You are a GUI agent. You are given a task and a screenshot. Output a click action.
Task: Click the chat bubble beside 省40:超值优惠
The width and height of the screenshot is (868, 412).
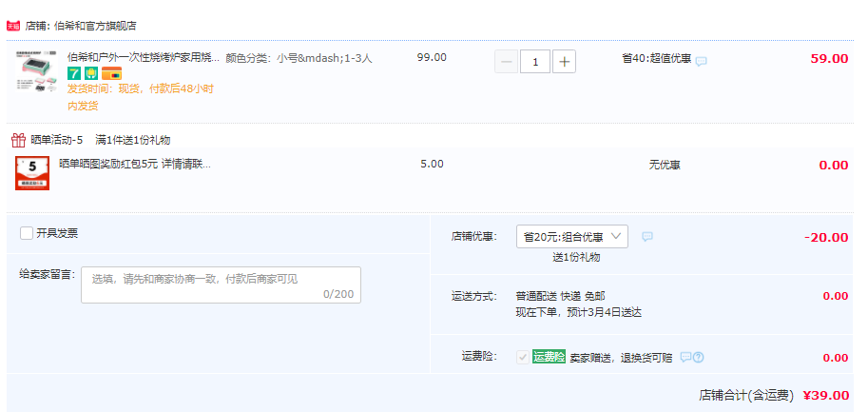click(701, 61)
